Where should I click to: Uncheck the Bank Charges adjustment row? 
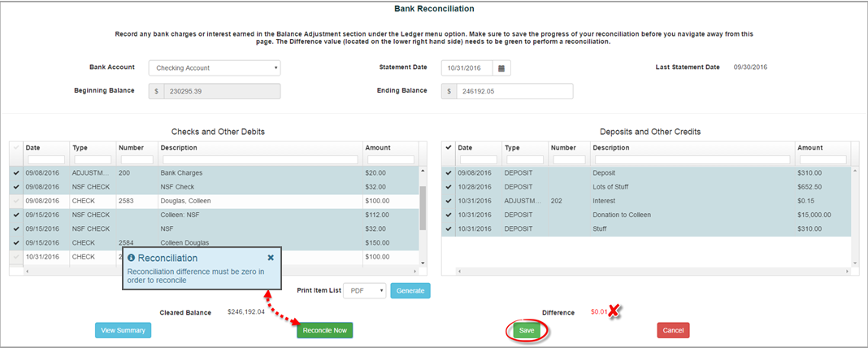(x=16, y=172)
